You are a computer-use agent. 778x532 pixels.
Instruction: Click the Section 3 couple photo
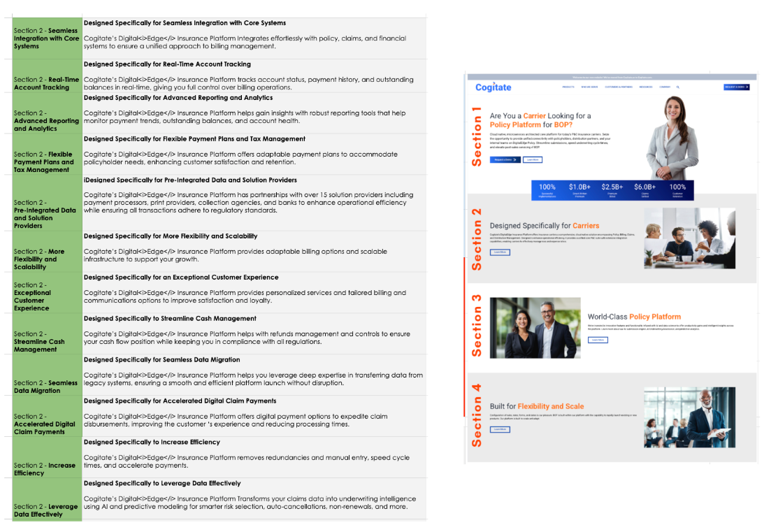tap(535, 328)
